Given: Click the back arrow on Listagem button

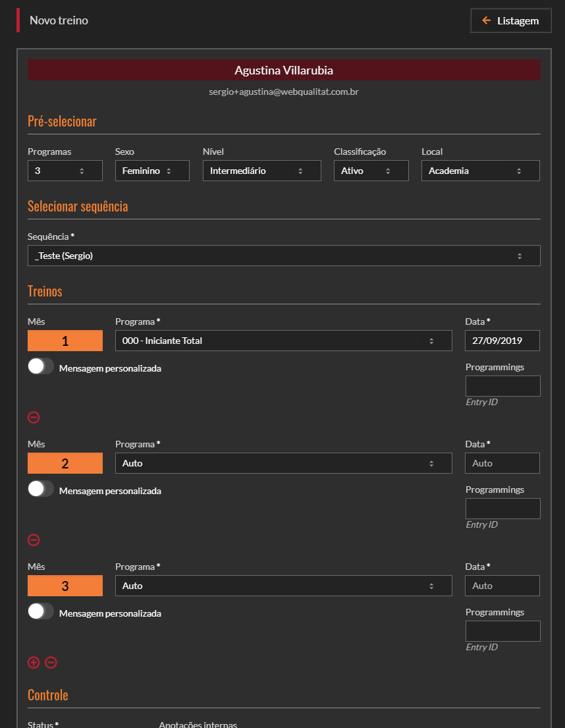Looking at the screenshot, I should [x=487, y=20].
